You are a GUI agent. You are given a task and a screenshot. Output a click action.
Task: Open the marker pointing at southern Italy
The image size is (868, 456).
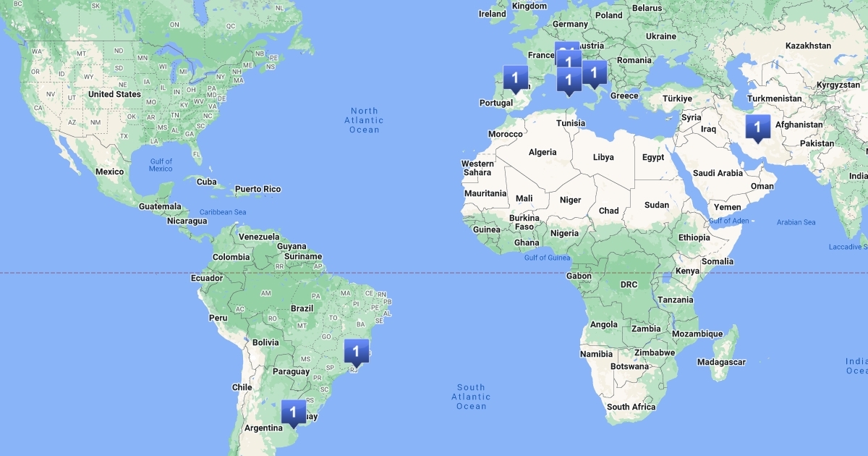pyautogui.click(x=594, y=73)
